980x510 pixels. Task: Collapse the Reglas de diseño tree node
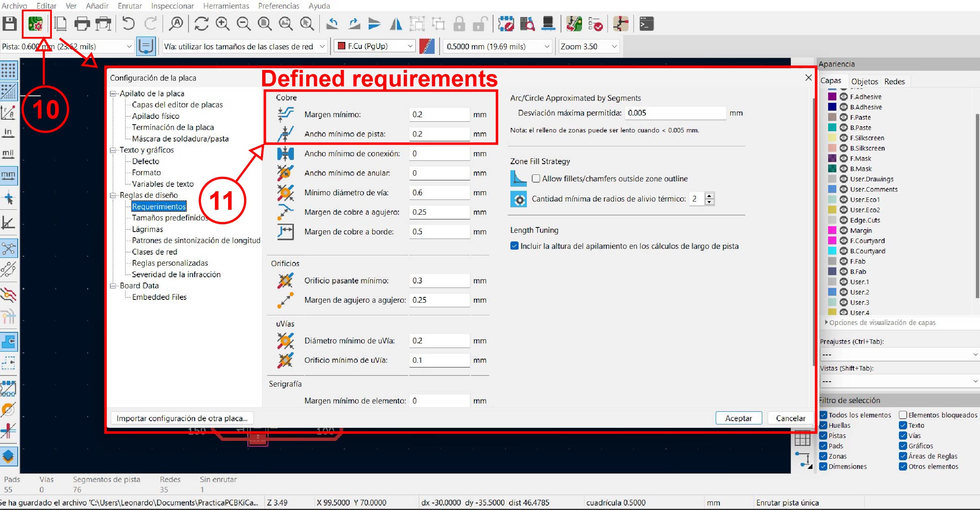pos(113,195)
